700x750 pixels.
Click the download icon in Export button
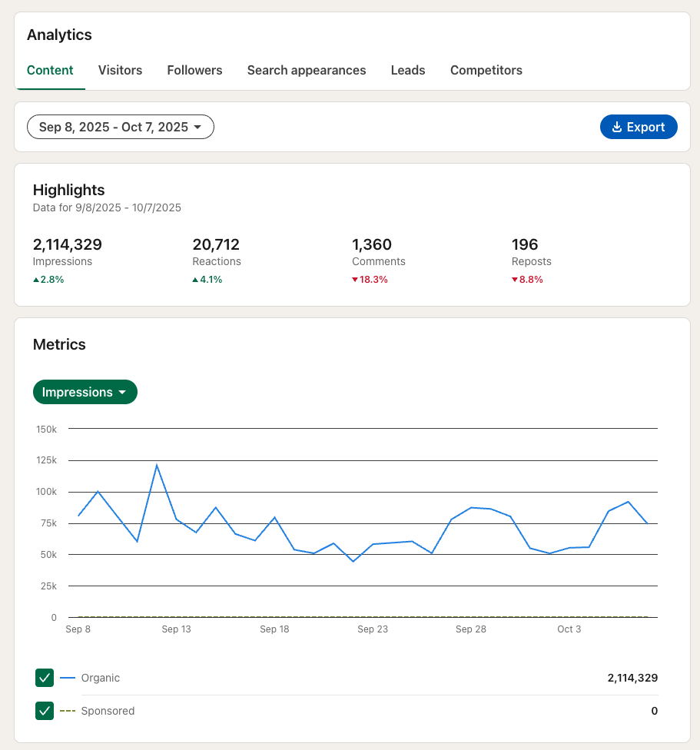(x=616, y=128)
